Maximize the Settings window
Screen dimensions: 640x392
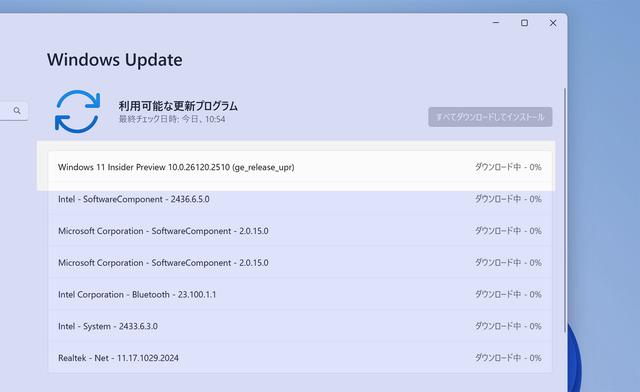[524, 23]
